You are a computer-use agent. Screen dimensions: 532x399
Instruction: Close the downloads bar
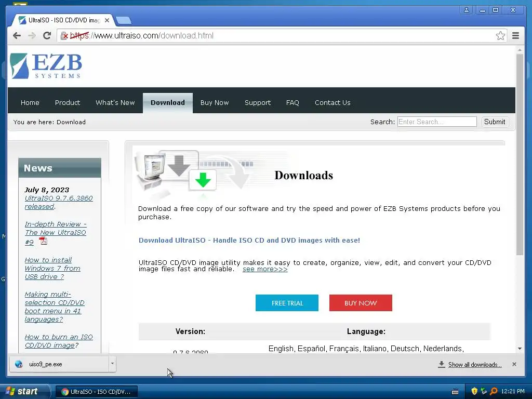point(514,364)
